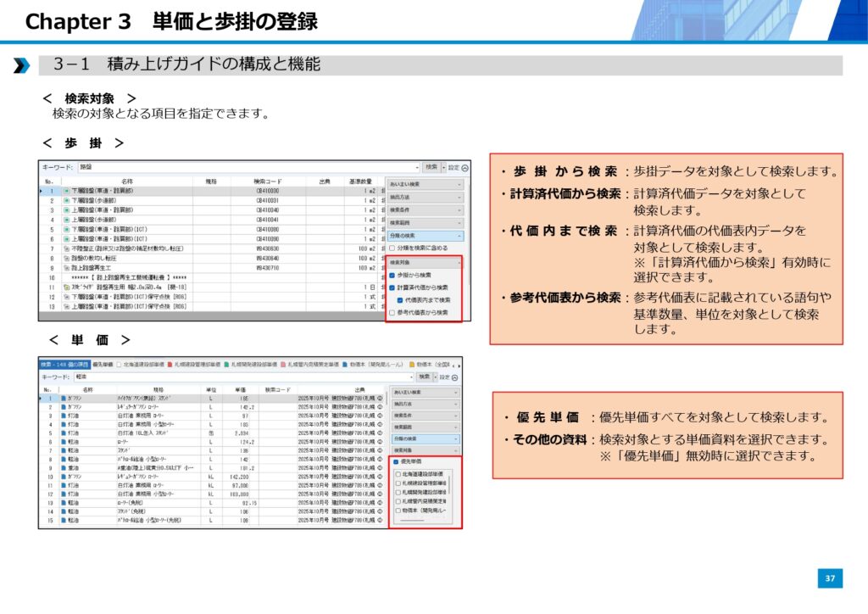This screenshot has width=868, height=614.
Task: Click the row 1 下層路盤(車道・路肩部) item icon
Action: pyautogui.click(x=66, y=192)
